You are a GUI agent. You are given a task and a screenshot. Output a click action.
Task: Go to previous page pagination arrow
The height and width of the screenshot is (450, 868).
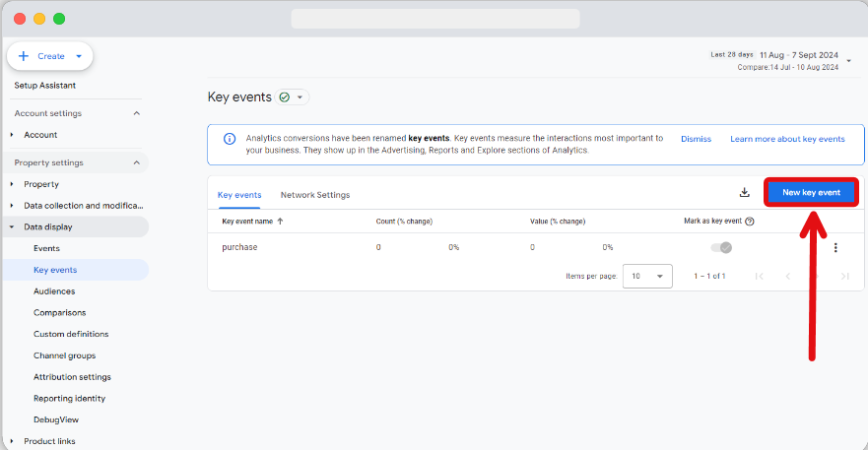788,276
